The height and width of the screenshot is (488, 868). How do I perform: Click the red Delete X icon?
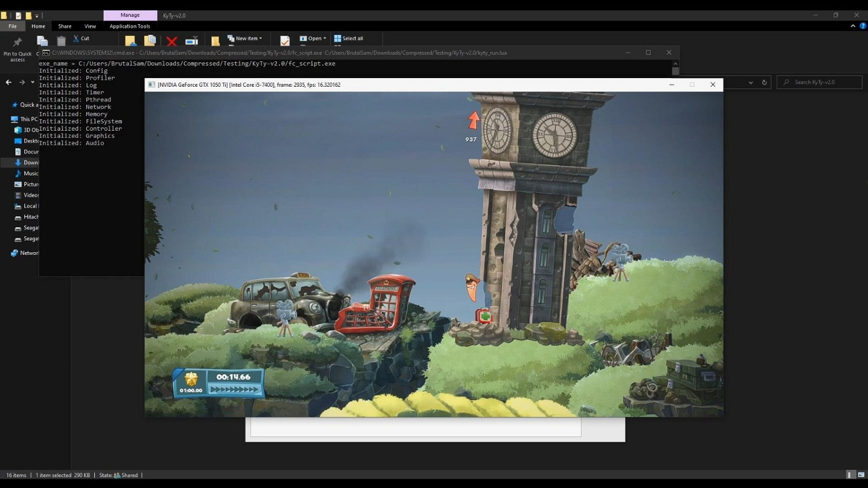[172, 41]
